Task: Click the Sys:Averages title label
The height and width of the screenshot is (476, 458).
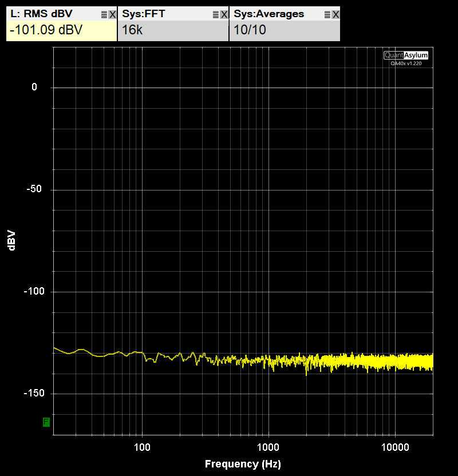Action: [269, 14]
